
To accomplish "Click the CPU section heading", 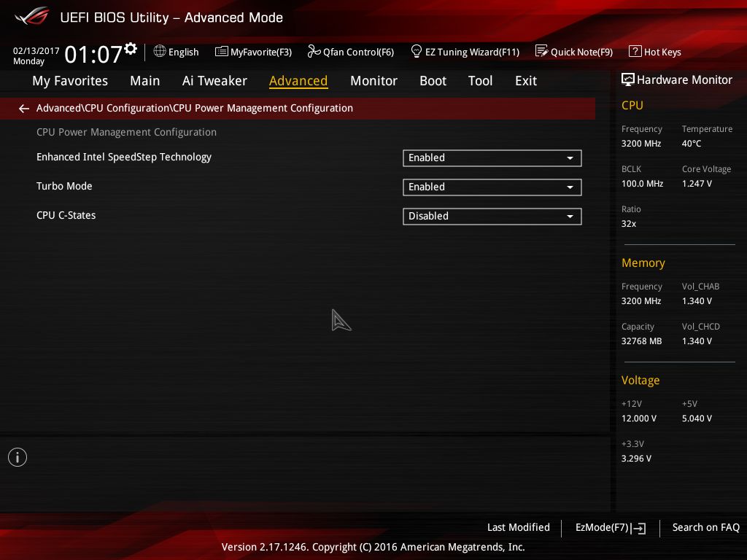I will (632, 105).
